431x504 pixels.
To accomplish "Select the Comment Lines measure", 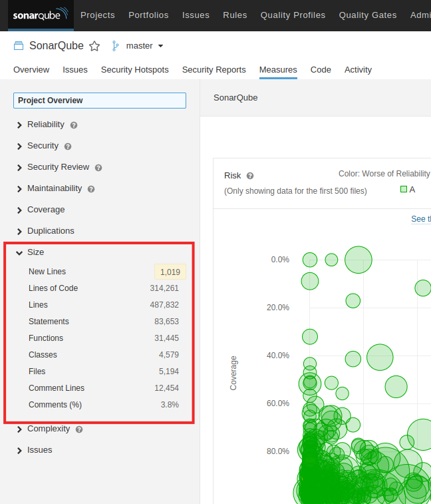I will click(57, 388).
